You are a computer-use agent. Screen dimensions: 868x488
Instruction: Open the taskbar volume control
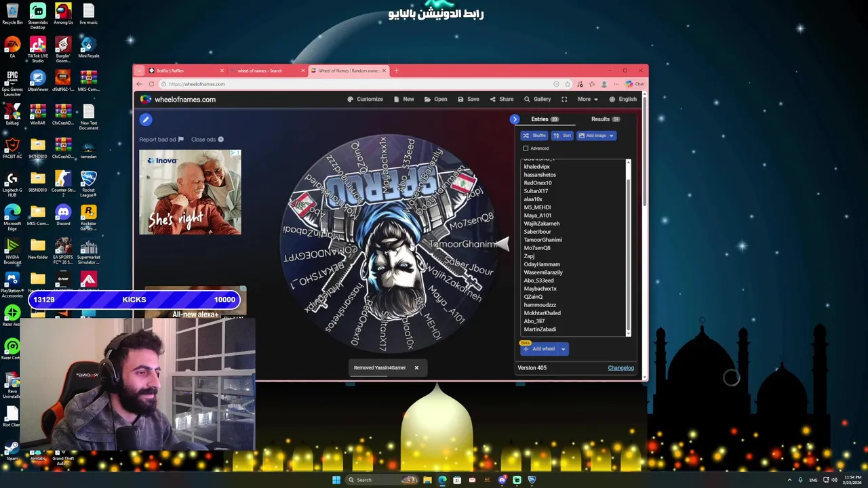tap(834, 480)
